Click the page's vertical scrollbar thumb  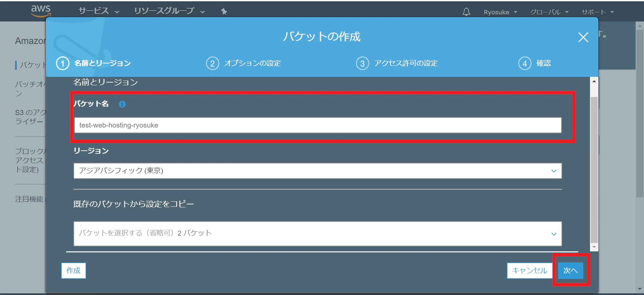click(640, 113)
